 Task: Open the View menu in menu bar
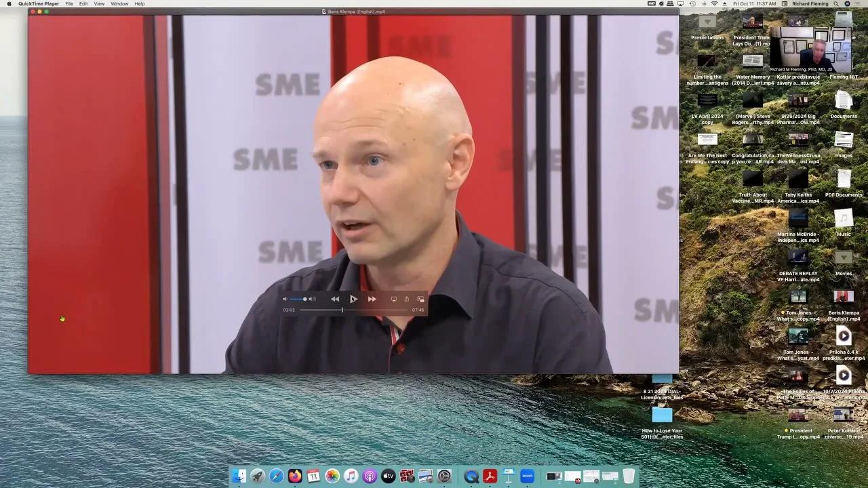pyautogui.click(x=99, y=4)
